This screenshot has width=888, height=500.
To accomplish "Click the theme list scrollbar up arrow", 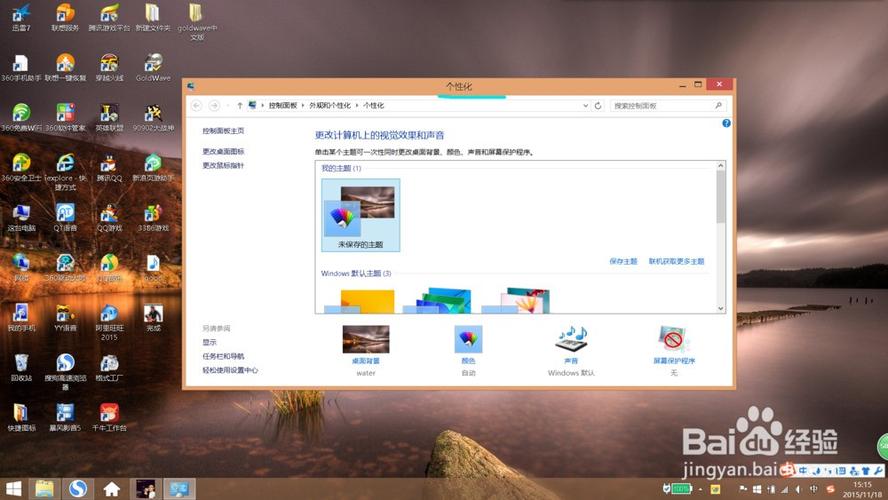I will 721,165.
